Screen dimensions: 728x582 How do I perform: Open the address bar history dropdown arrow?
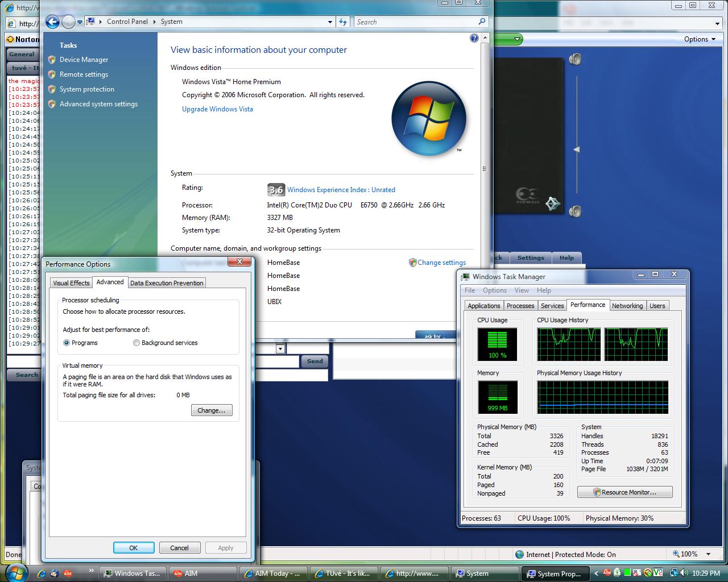tap(330, 22)
